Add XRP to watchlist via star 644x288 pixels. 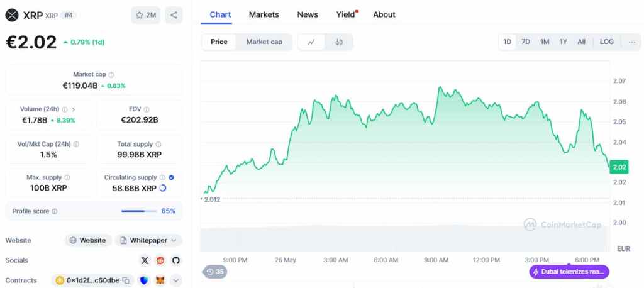tap(145, 15)
